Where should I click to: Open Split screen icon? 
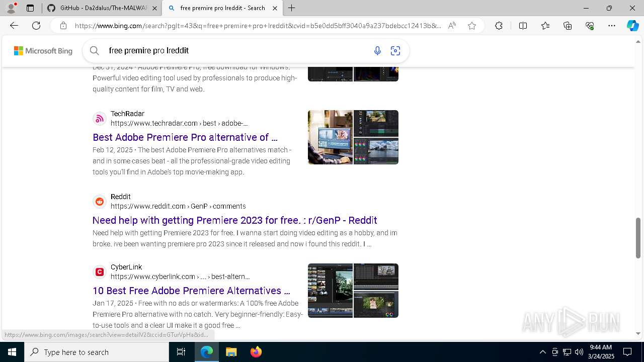coord(523,26)
